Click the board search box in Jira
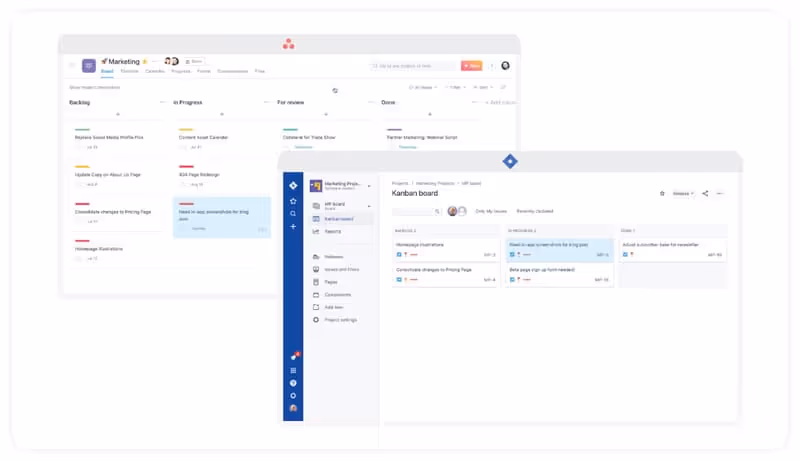800x461 pixels. (x=416, y=211)
